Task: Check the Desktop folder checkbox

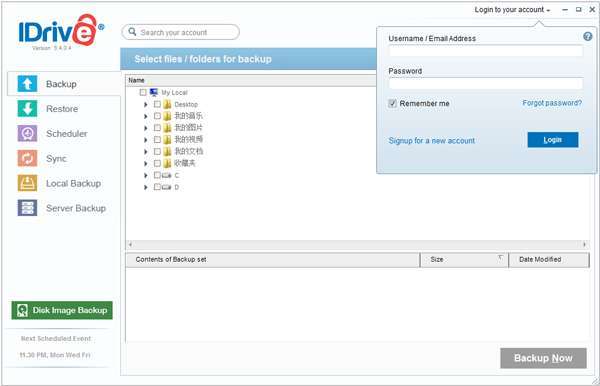Action: [x=157, y=104]
